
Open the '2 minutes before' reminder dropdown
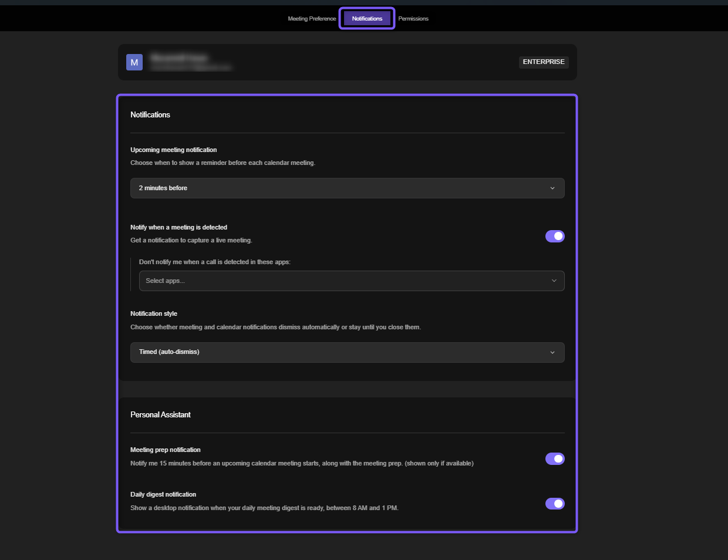(x=348, y=188)
